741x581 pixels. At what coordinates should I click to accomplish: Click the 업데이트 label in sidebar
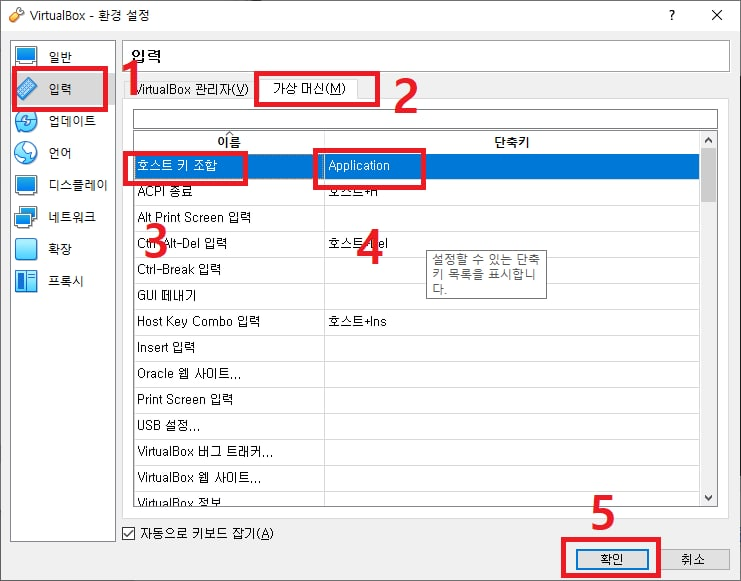click(72, 121)
